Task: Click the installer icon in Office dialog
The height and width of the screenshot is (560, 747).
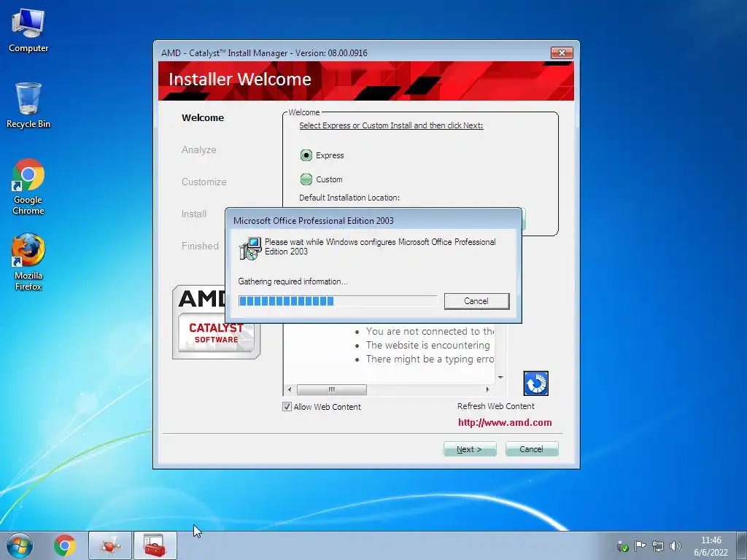Action: [x=251, y=248]
